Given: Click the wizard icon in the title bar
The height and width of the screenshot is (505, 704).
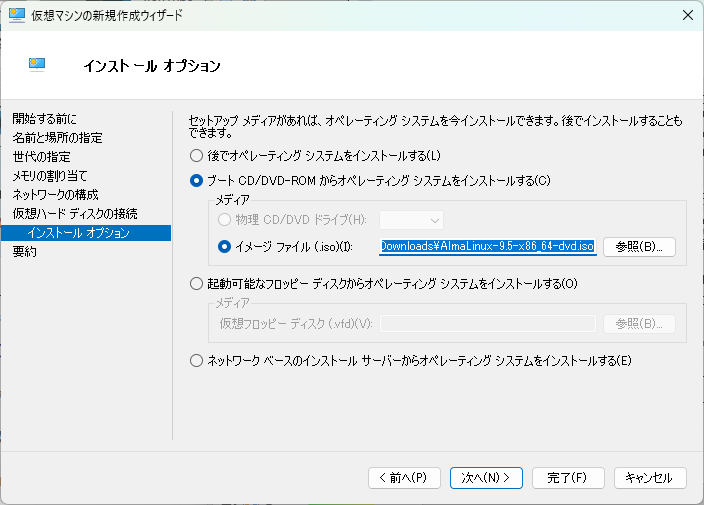Looking at the screenshot, I should pyautogui.click(x=16, y=15).
